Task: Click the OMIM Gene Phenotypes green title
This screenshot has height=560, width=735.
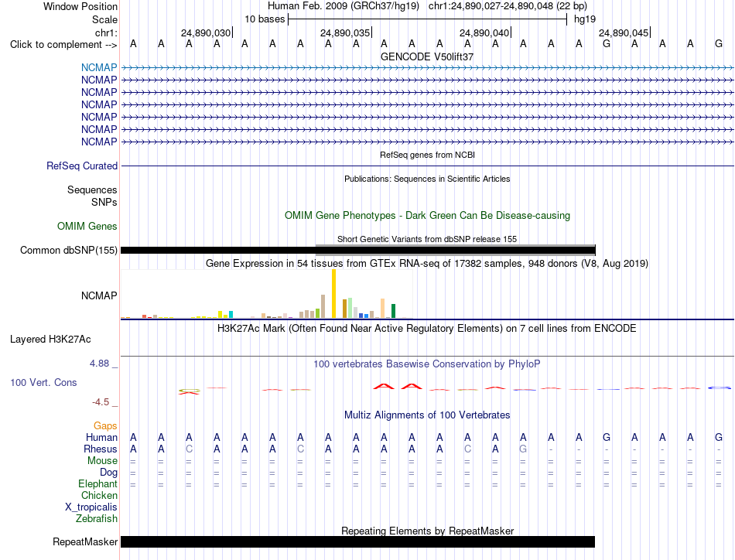Action: coord(427,216)
